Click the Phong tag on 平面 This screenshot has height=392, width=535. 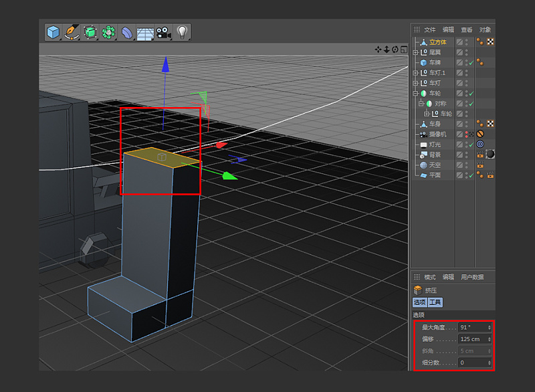pos(480,175)
